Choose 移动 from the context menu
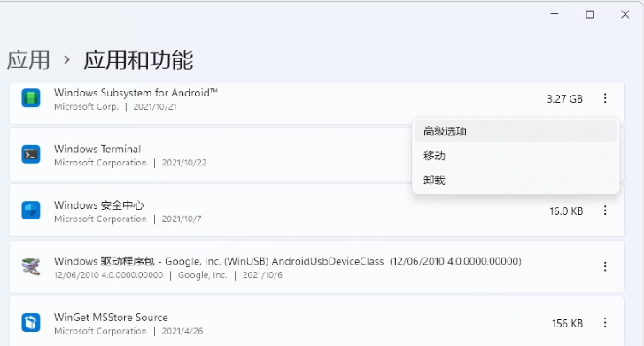 click(x=516, y=156)
